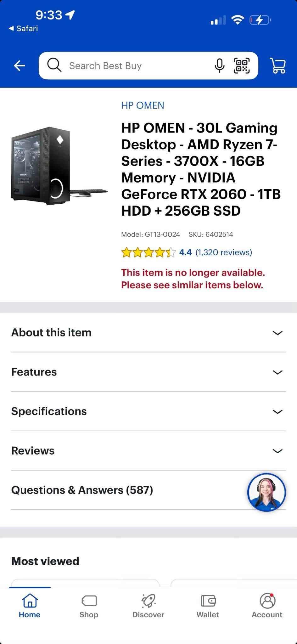Expand the About this item section
The height and width of the screenshot is (644, 297).
point(148,333)
